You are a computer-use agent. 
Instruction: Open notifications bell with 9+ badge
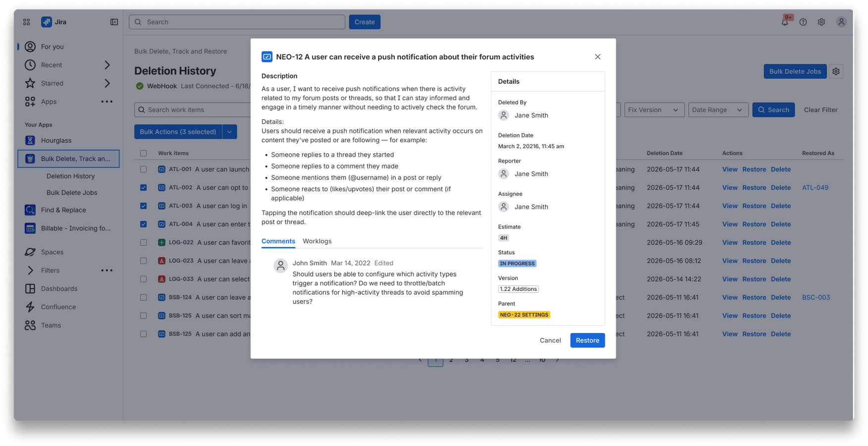click(x=785, y=21)
